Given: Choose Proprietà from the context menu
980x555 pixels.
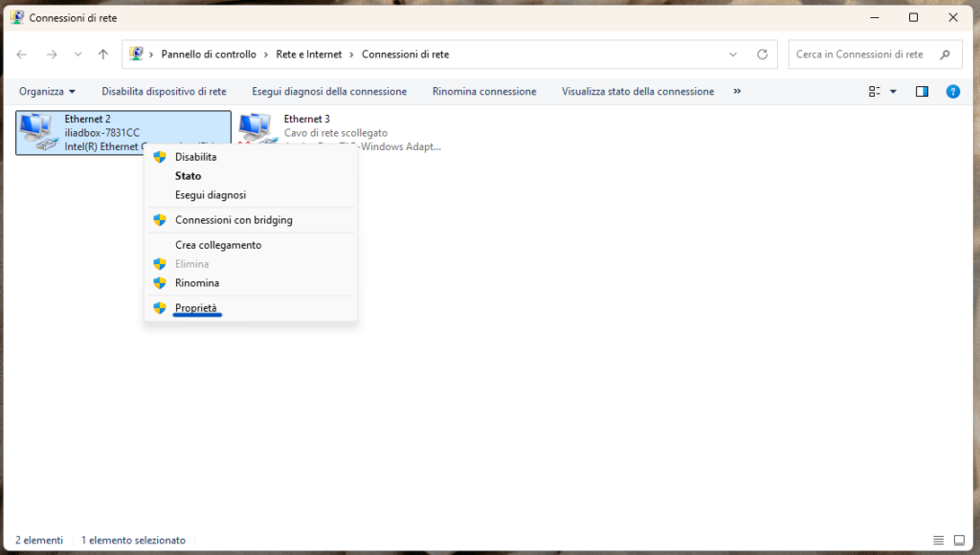Looking at the screenshot, I should pos(196,308).
